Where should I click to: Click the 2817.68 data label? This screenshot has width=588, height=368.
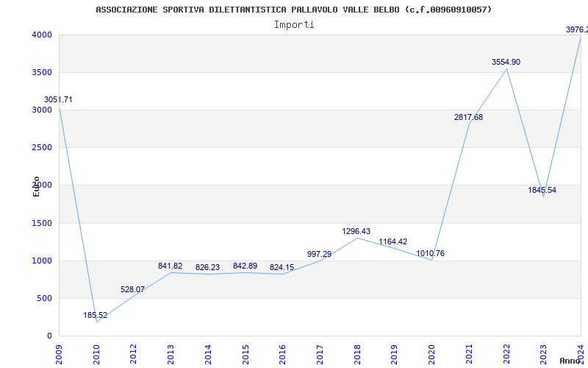468,117
